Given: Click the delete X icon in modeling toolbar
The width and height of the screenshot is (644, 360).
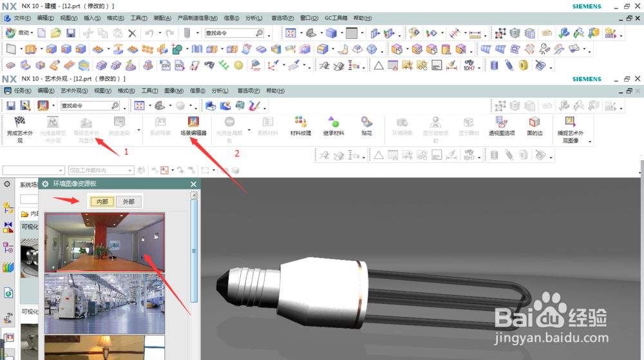Looking at the screenshot, I should coord(132,33).
